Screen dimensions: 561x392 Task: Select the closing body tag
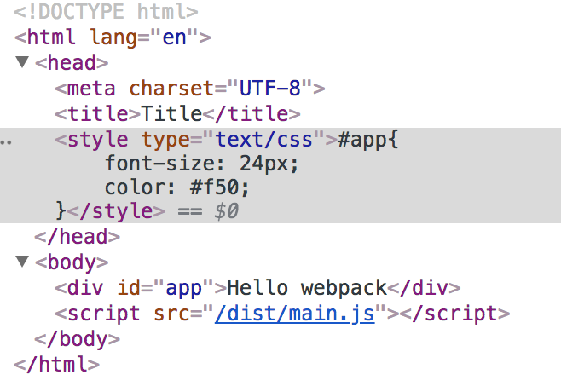click(78, 338)
